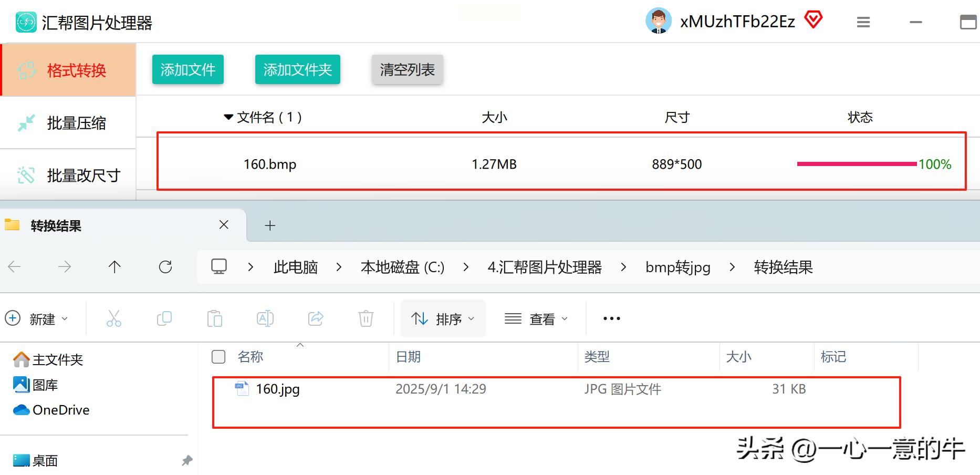The width and height of the screenshot is (980, 475).
Task: Switch to the 转换结果 tab
Action: click(x=57, y=225)
